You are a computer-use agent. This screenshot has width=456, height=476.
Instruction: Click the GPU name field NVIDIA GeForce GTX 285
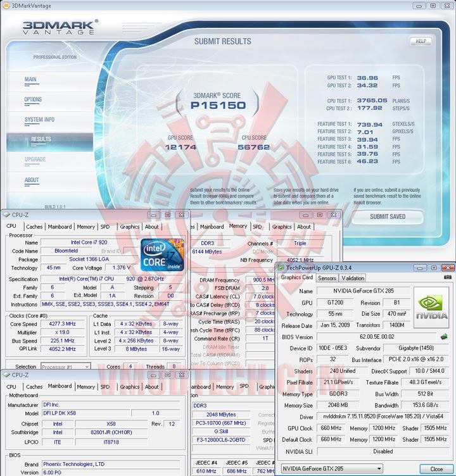(x=364, y=291)
